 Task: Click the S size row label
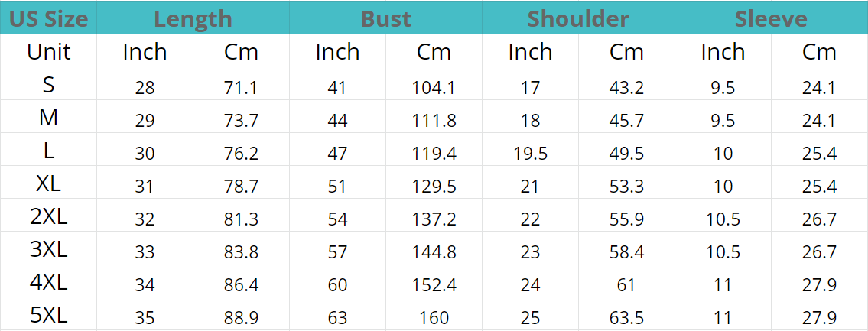pos(49,85)
